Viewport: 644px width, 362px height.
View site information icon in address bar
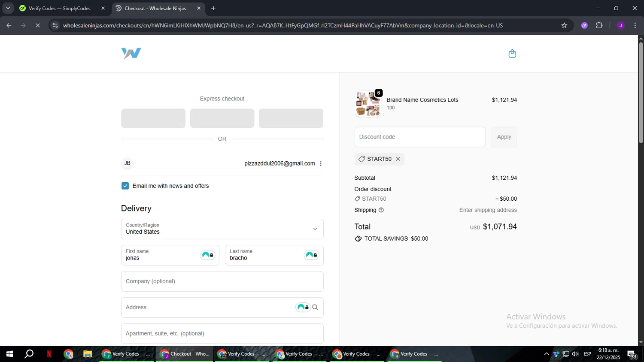pos(55,25)
